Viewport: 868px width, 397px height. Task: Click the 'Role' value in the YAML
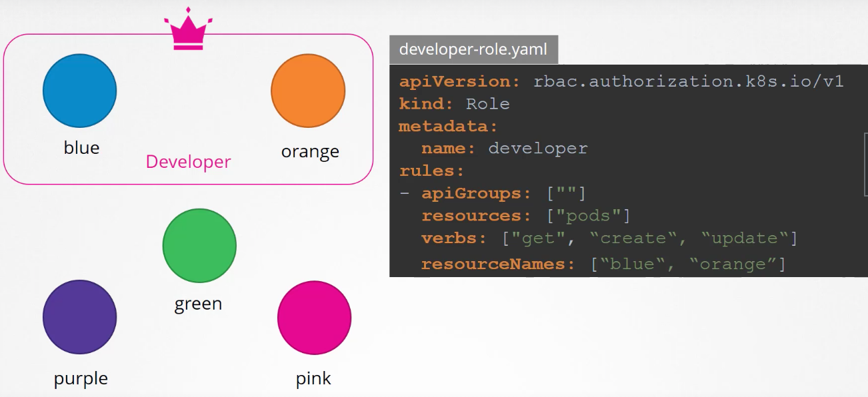pos(488,104)
